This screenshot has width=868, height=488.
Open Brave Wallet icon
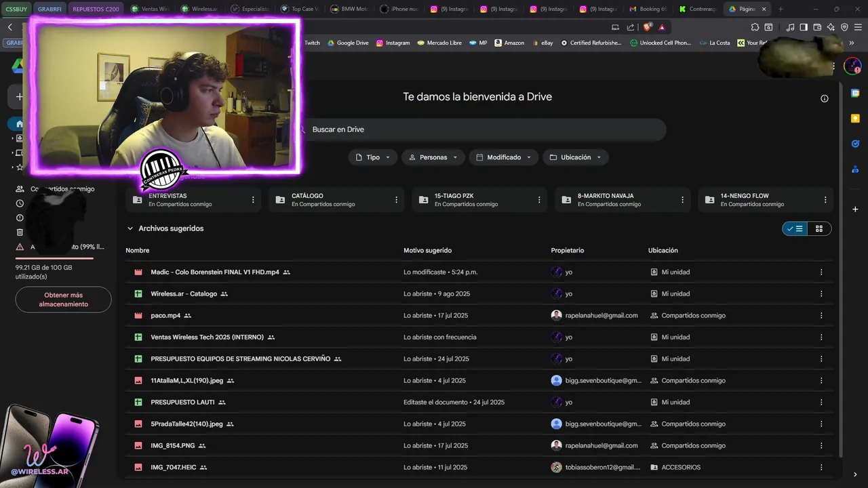tap(817, 27)
